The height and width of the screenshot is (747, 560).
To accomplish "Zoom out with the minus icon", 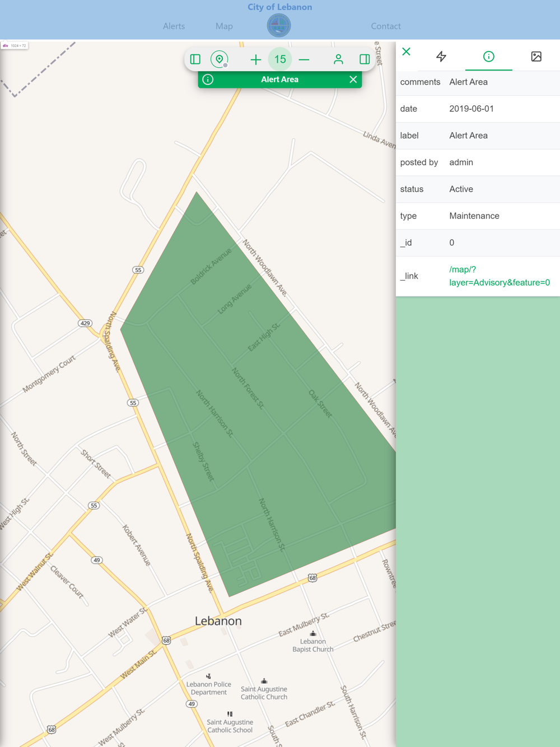I will [x=304, y=59].
